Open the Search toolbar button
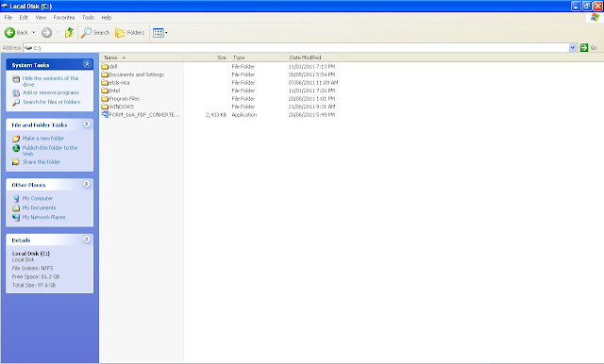Image resolution: width=604 pixels, height=364 pixels. click(x=95, y=33)
